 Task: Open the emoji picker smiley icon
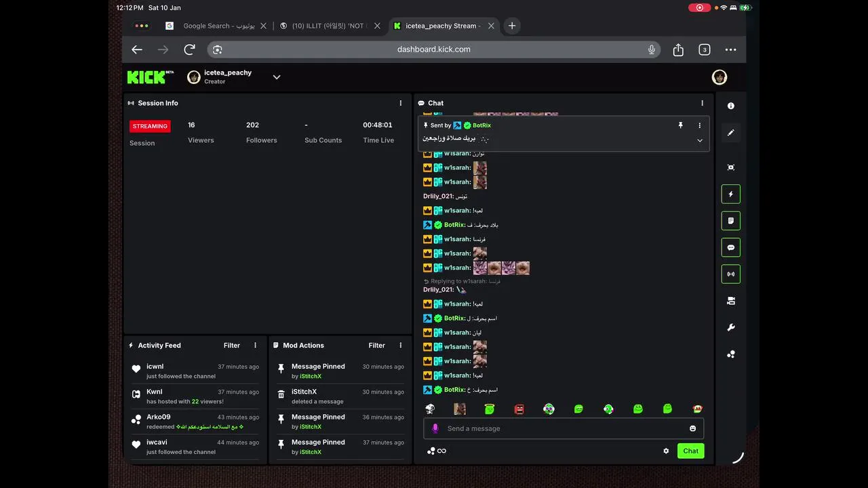692,428
